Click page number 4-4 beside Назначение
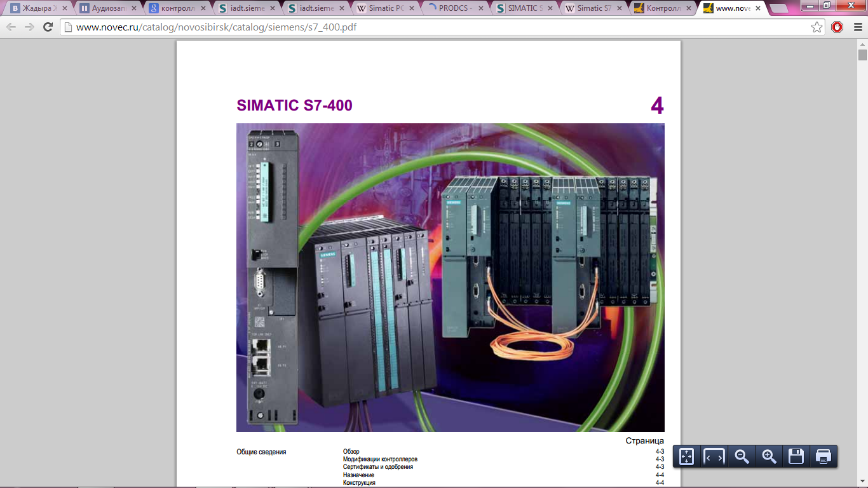 click(x=660, y=475)
